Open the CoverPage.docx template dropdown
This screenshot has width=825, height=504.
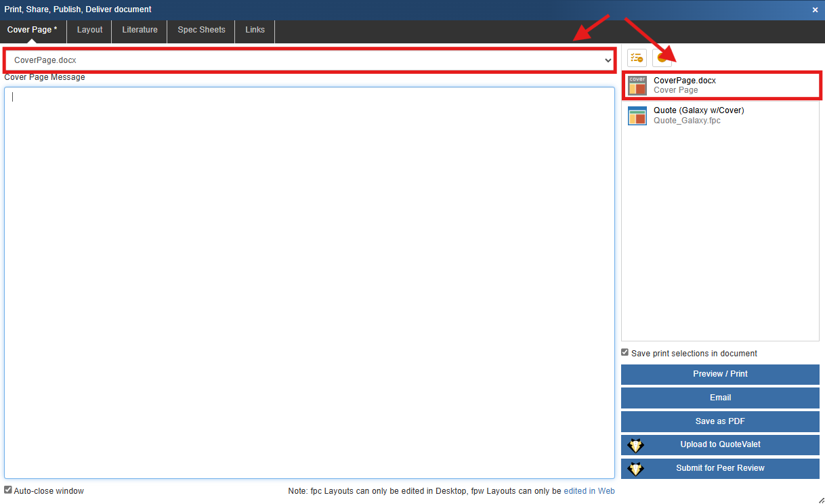pos(309,60)
